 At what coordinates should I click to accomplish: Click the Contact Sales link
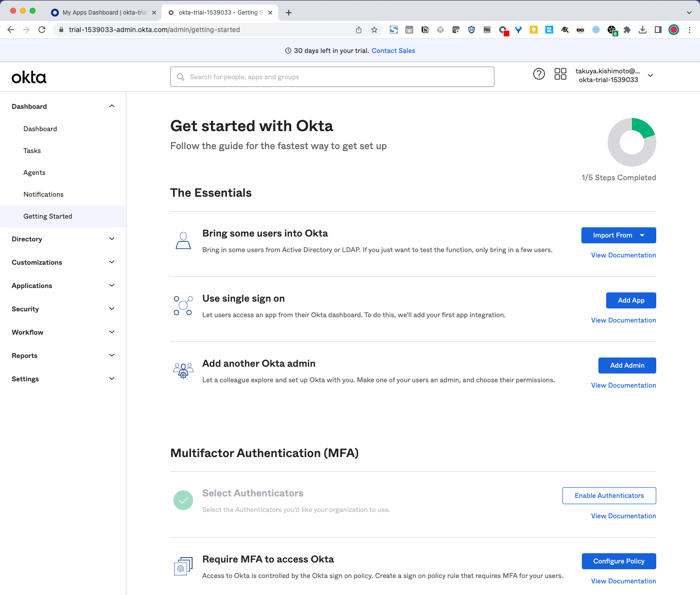tap(393, 51)
